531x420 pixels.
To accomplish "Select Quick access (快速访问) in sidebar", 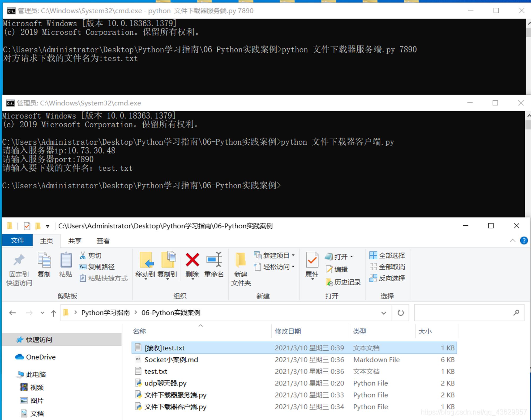I will click(62, 340).
